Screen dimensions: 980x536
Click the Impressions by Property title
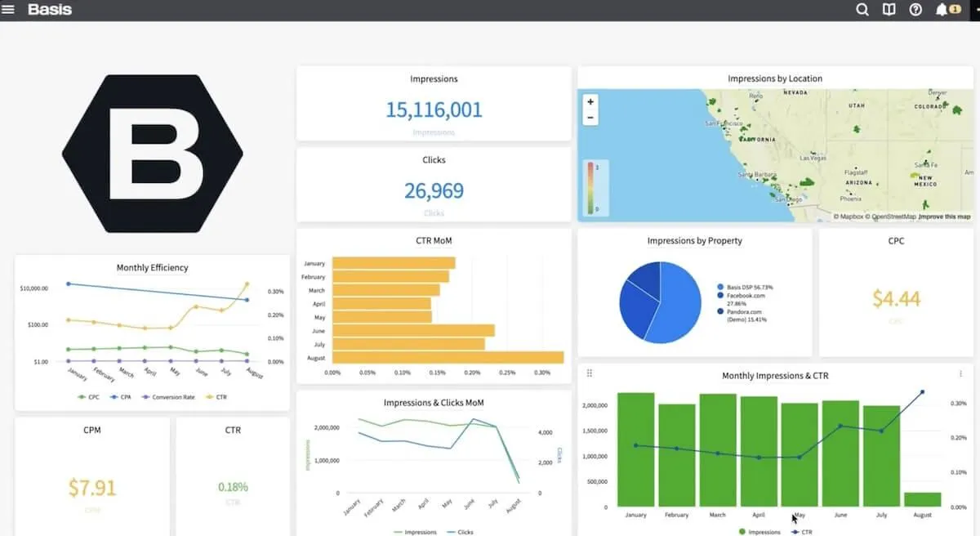point(694,241)
